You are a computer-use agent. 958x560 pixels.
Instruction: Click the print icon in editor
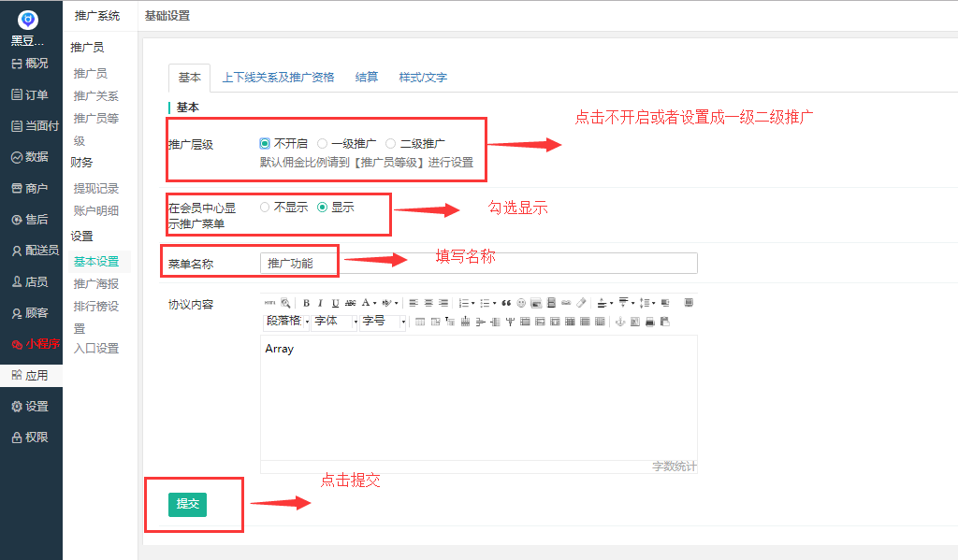coord(650,322)
